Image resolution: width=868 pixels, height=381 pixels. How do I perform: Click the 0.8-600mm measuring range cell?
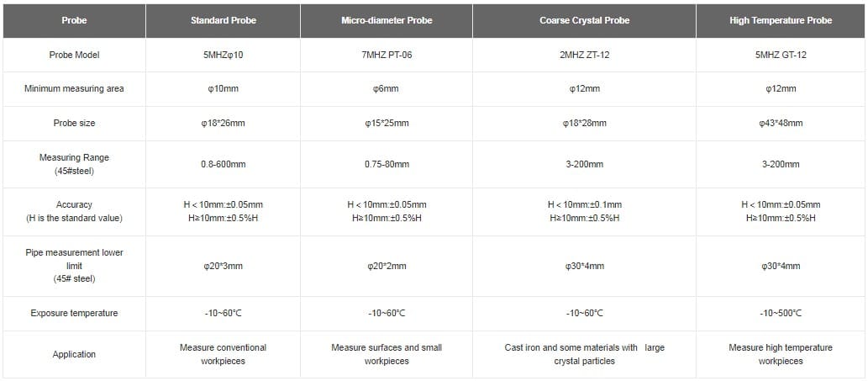point(223,164)
